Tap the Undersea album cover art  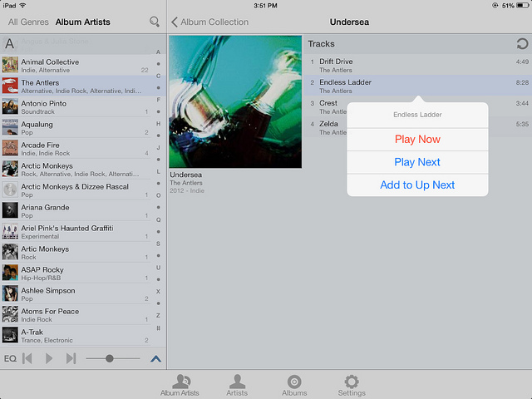(x=235, y=101)
